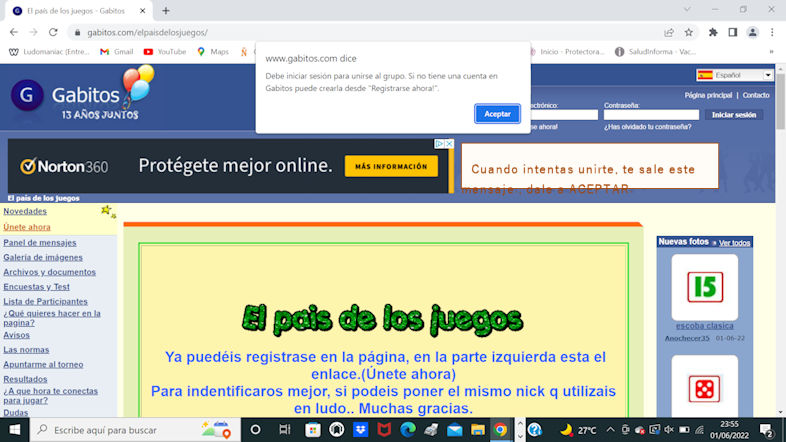Open the Ludomaniac bookmark
The width and height of the screenshot is (786, 442).
pyautogui.click(x=49, y=52)
